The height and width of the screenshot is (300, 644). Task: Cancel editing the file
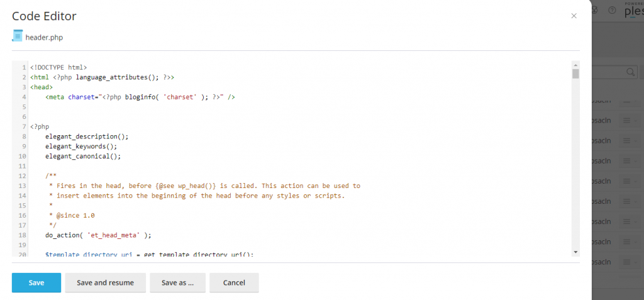[234, 283]
